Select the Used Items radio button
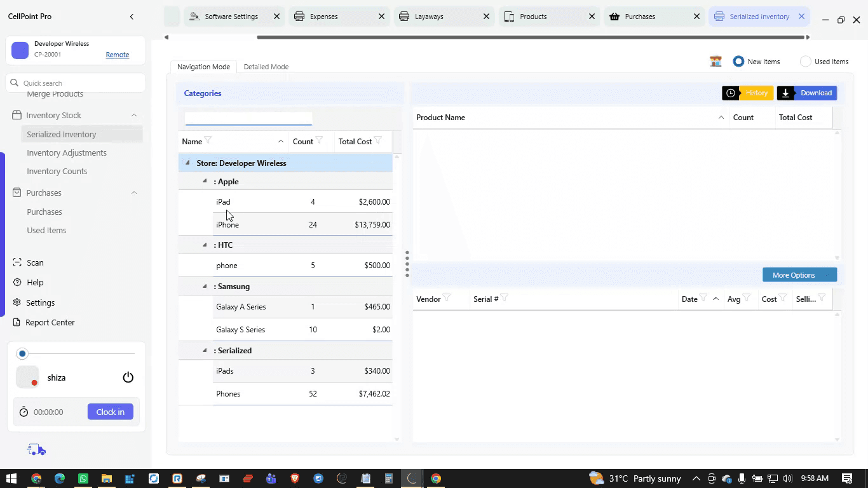 click(x=806, y=62)
